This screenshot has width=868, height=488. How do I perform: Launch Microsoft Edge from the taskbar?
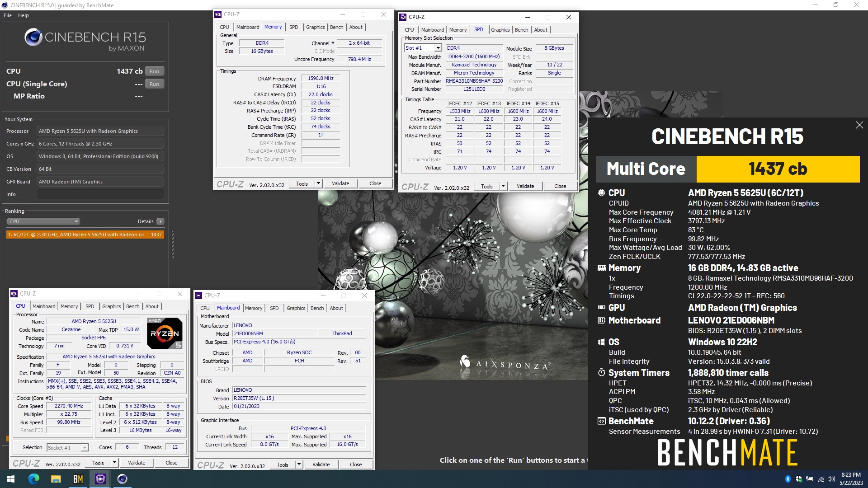[x=34, y=479]
